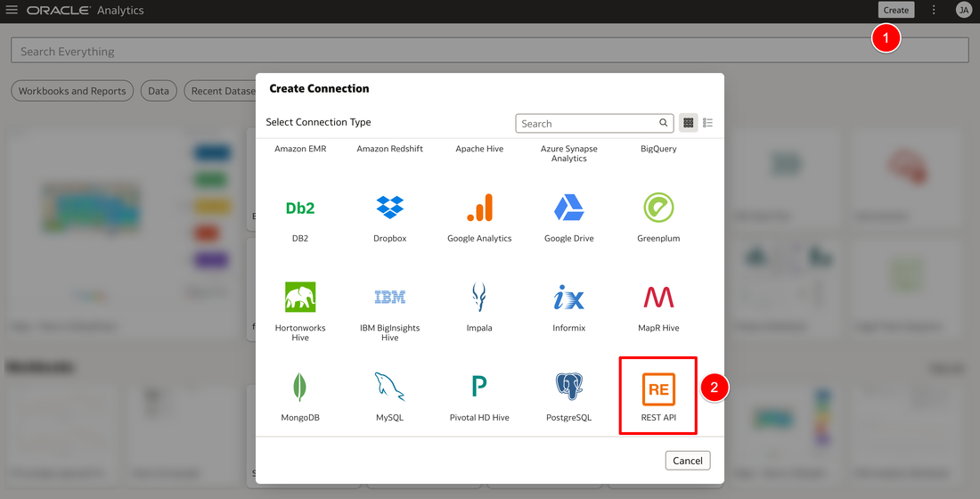This screenshot has height=499, width=980.
Task: Focus the connection type Search box
Action: tap(593, 123)
